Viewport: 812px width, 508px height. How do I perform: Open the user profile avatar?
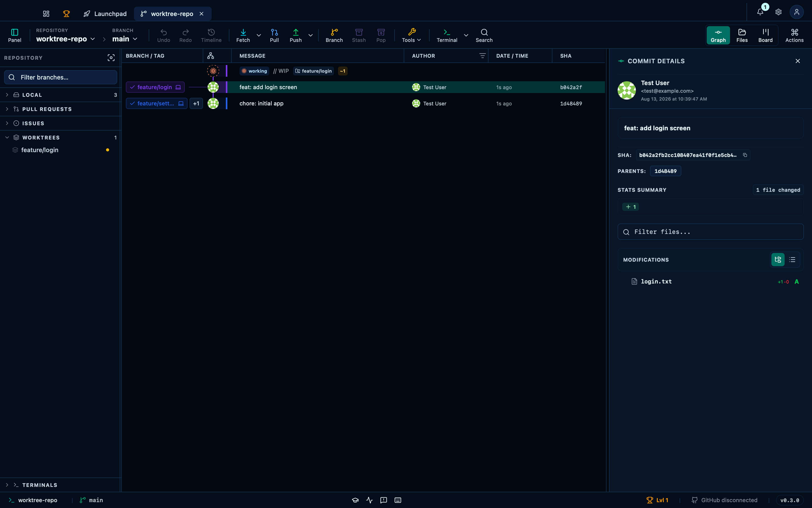point(797,12)
